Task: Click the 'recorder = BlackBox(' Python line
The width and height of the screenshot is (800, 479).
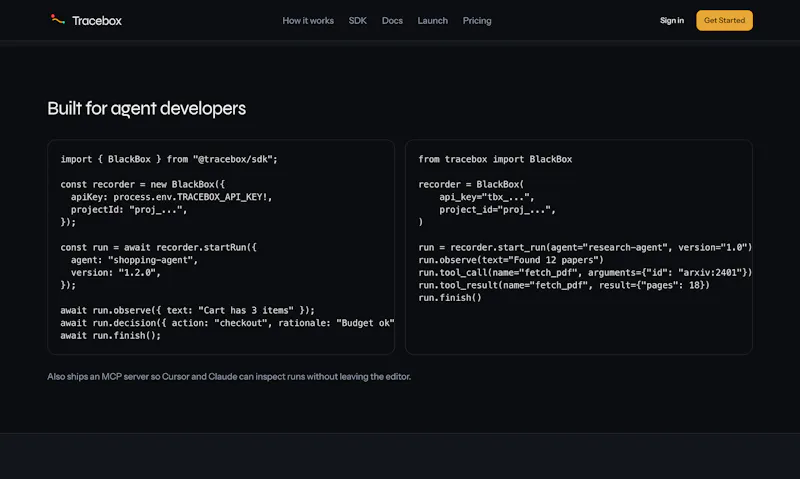Action: [x=471, y=184]
